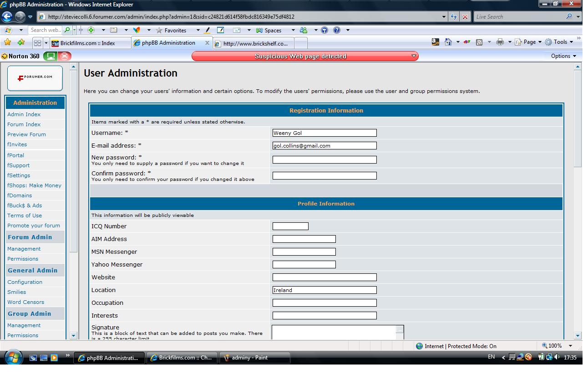Open the address bar history dropdown
This screenshot has height=380, width=588.
444,17
